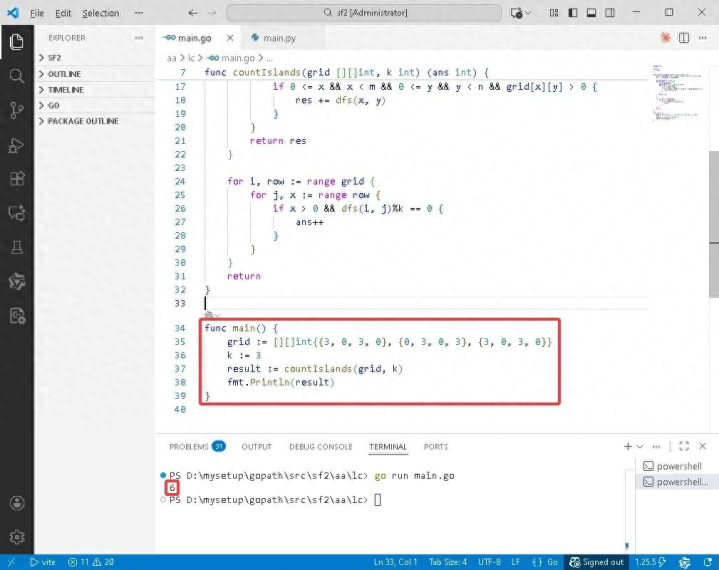Expand the TIMELINE section
This screenshot has height=570, width=719.
65,90
